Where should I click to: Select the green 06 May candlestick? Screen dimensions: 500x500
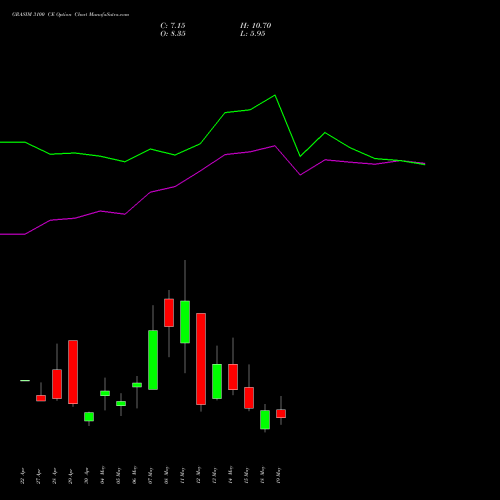[137, 385]
